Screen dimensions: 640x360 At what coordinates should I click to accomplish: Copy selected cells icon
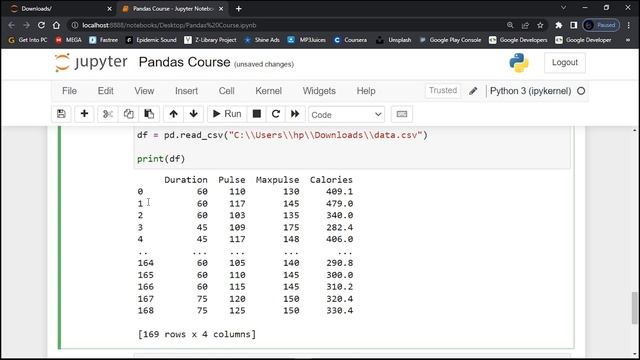(x=129, y=114)
